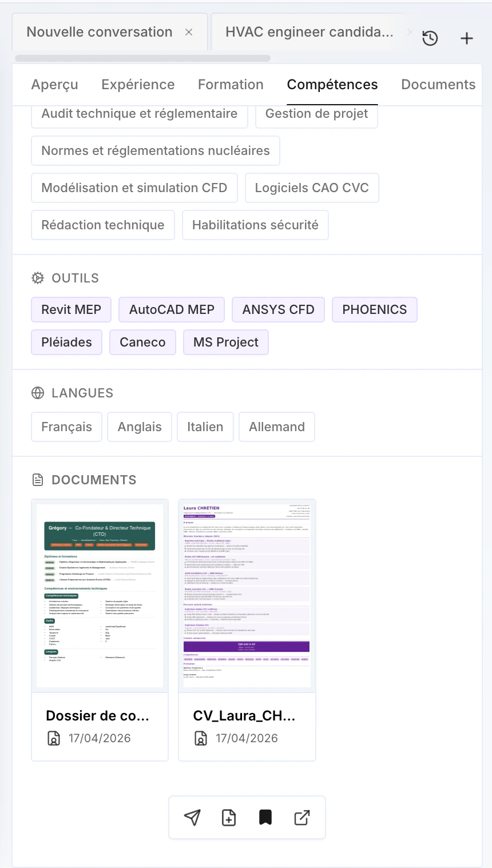
Task: Add a new conversation with plus icon
Action: 467,38
